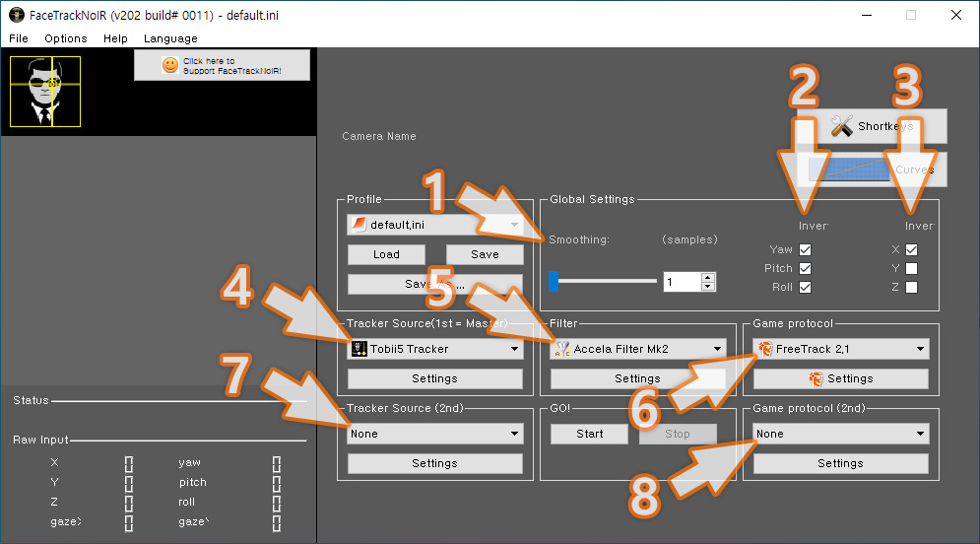Toggle the X invert checkbox
The image size is (980, 544).
point(911,249)
